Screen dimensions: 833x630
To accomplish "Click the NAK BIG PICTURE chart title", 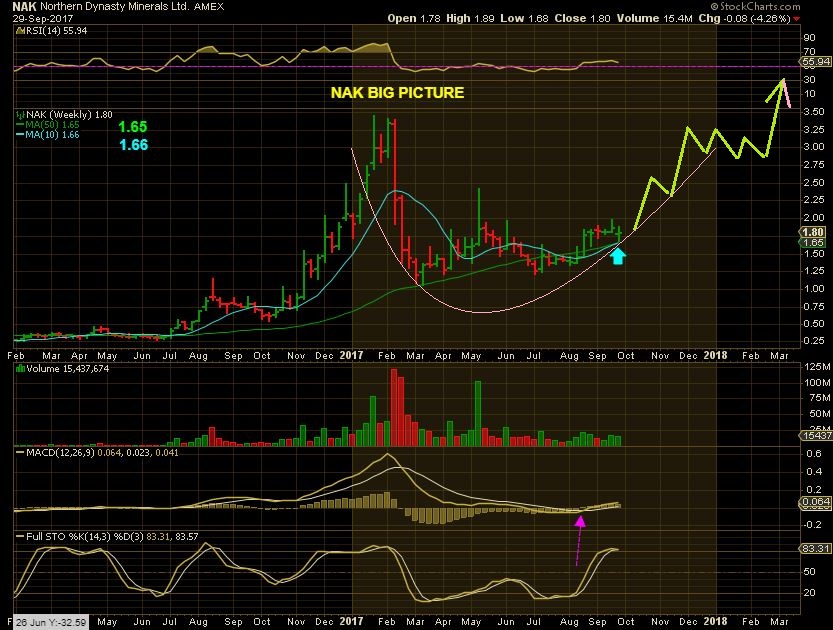I will [x=397, y=93].
